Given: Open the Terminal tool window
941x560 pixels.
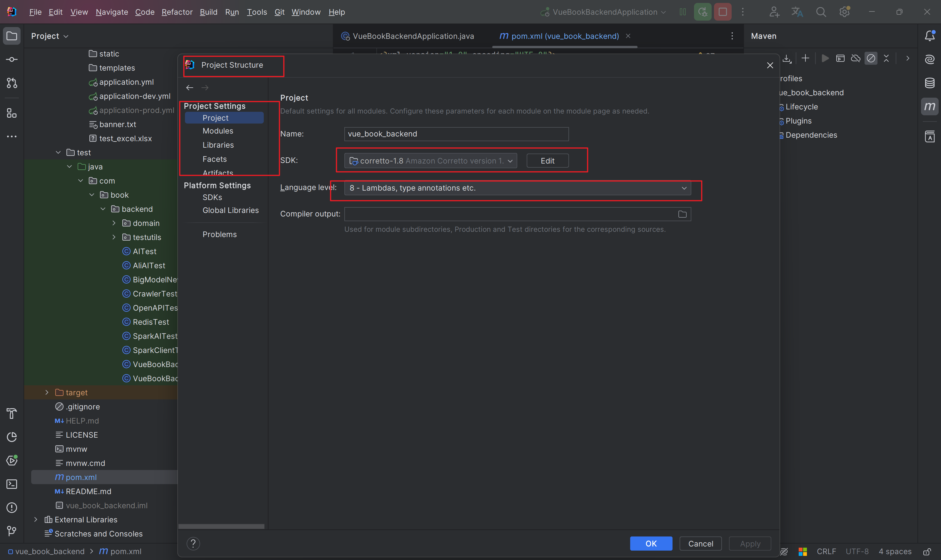Looking at the screenshot, I should click(x=12, y=484).
